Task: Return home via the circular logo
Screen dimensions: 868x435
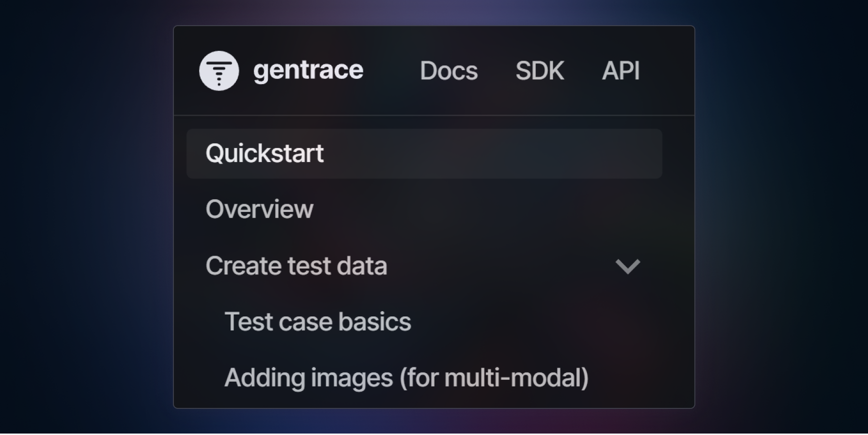Action: (219, 71)
